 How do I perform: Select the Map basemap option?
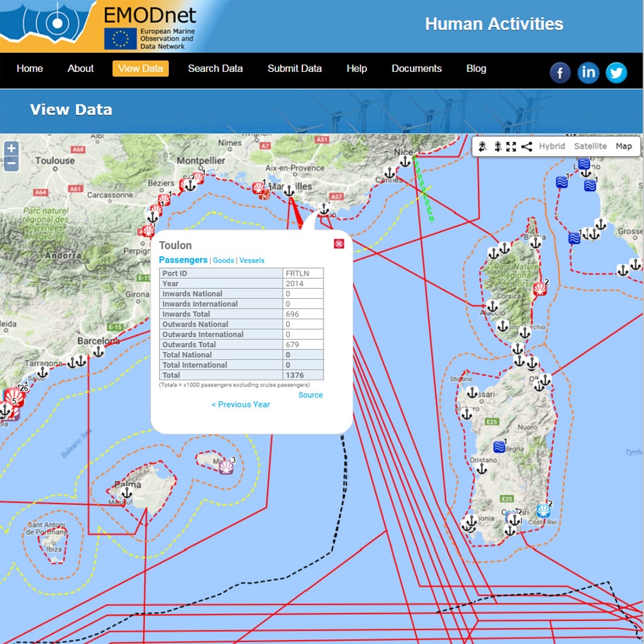pyautogui.click(x=624, y=146)
